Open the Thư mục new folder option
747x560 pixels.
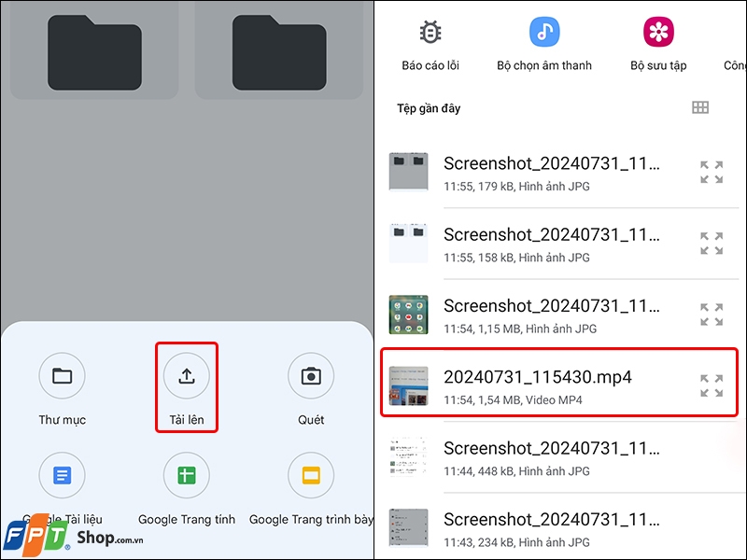[62, 376]
